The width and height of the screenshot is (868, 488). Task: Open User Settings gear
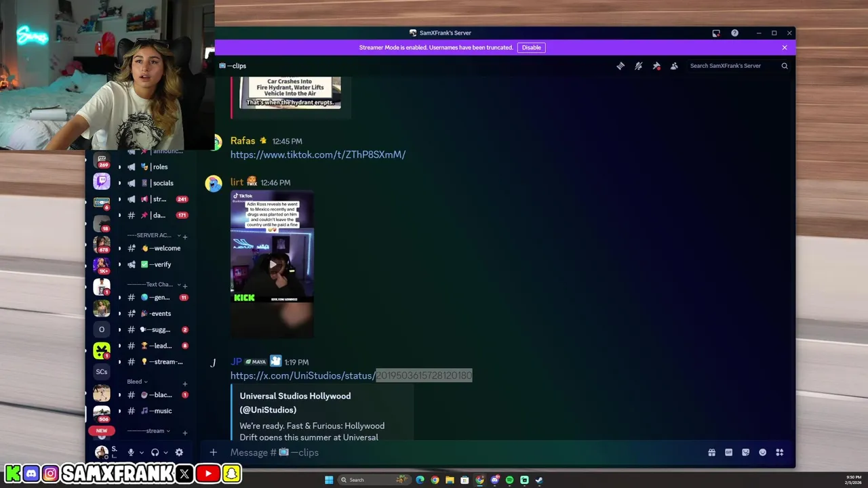click(179, 452)
